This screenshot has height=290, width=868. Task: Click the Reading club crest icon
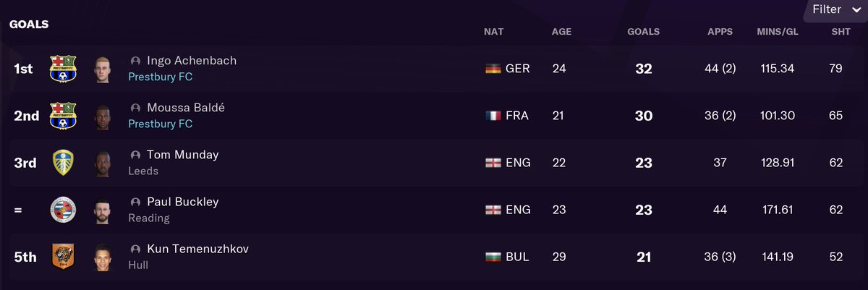pos(63,210)
